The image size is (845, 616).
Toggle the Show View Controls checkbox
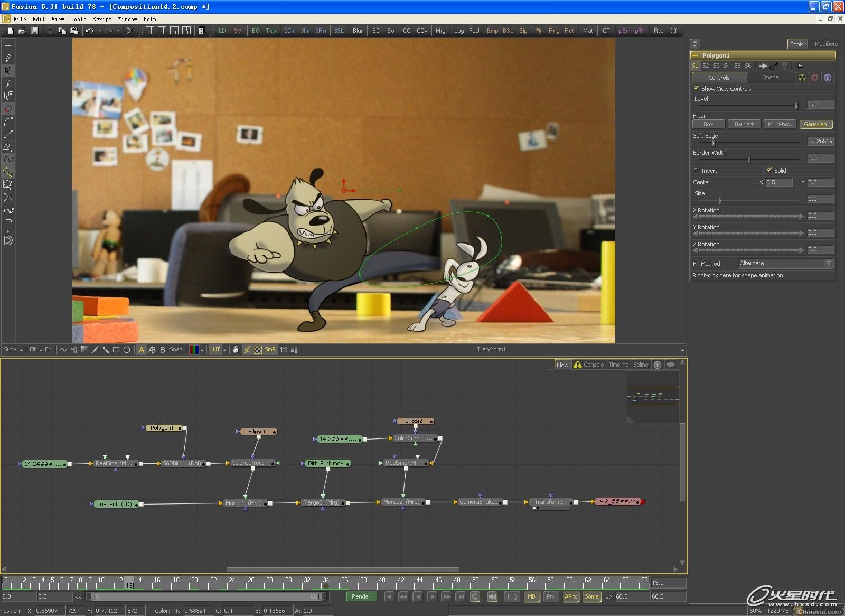696,88
